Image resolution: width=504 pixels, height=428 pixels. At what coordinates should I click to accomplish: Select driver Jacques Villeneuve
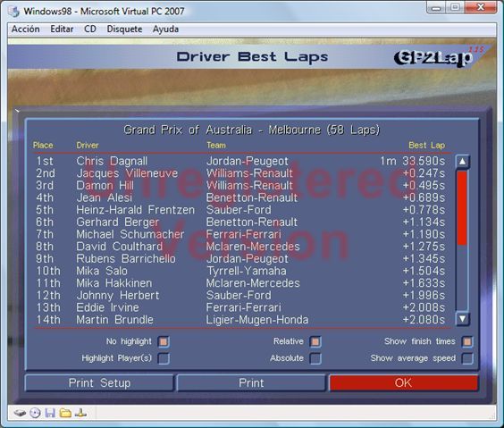127,173
